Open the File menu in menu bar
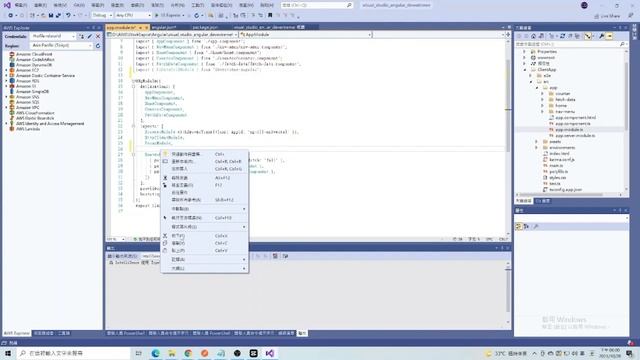 pyautogui.click(x=21, y=5)
